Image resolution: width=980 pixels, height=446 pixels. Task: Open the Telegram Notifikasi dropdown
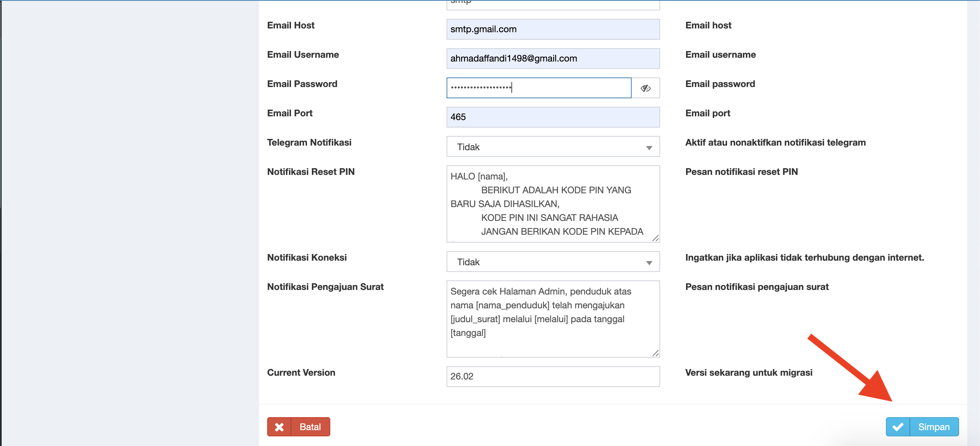coord(553,147)
